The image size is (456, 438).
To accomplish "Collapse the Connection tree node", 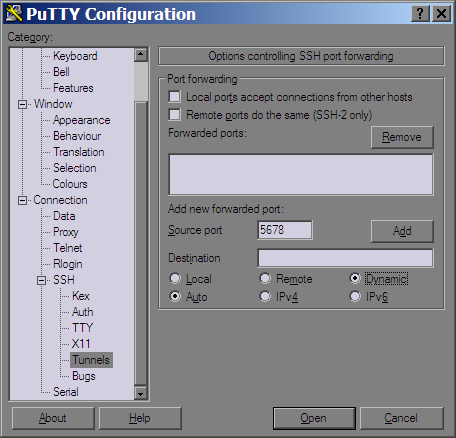I will (x=22, y=200).
